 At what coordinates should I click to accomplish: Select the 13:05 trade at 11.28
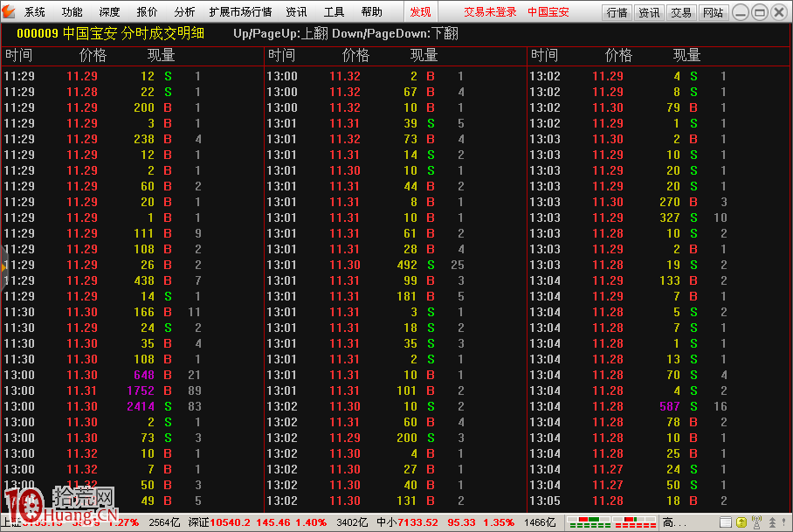coord(658,501)
